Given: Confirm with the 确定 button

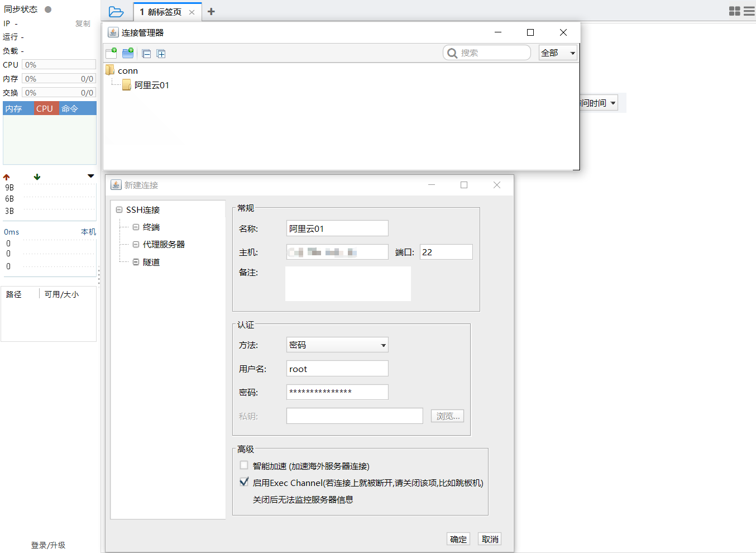Looking at the screenshot, I should pyautogui.click(x=458, y=539).
